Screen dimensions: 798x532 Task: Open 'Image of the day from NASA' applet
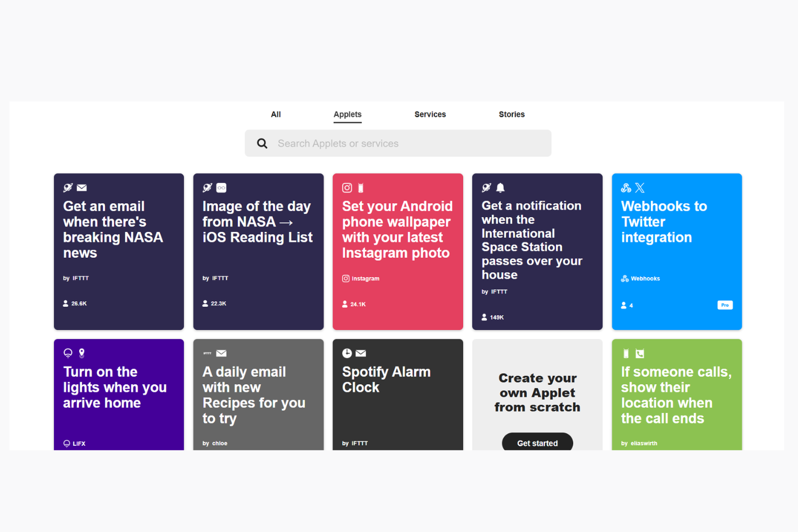pyautogui.click(x=258, y=252)
